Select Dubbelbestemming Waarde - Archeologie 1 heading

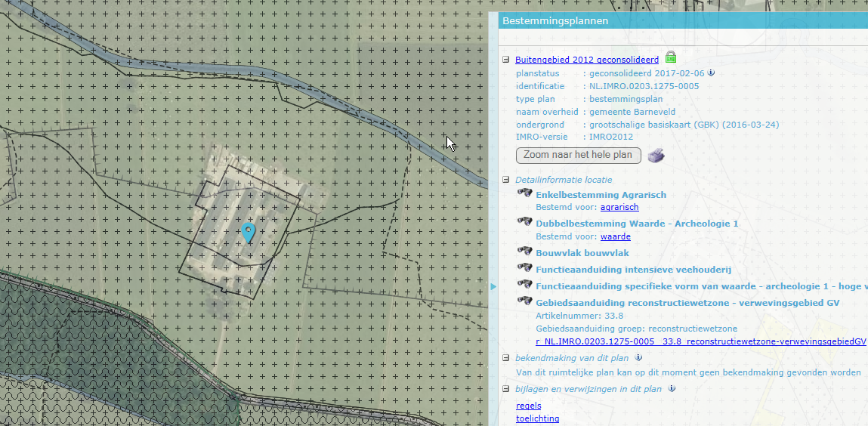point(637,224)
